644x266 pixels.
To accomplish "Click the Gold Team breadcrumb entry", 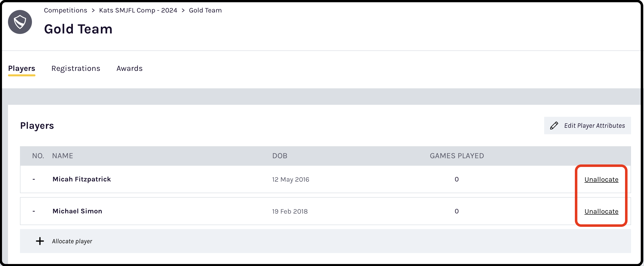I will click(205, 10).
